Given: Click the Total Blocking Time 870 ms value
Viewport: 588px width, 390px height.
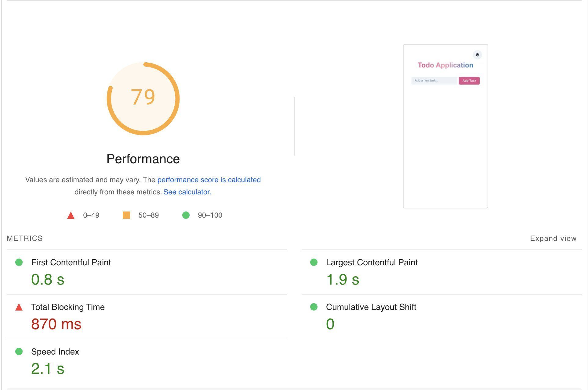Looking at the screenshot, I should (x=56, y=324).
